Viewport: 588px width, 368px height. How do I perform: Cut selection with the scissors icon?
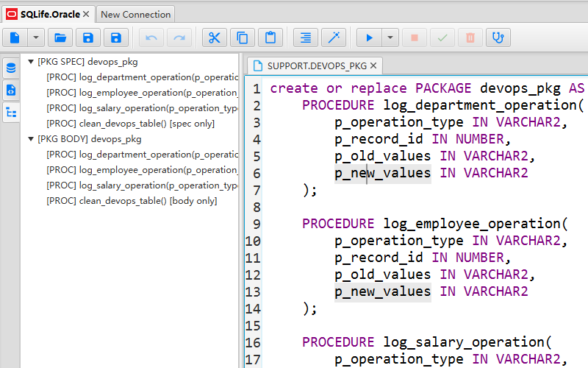click(214, 38)
